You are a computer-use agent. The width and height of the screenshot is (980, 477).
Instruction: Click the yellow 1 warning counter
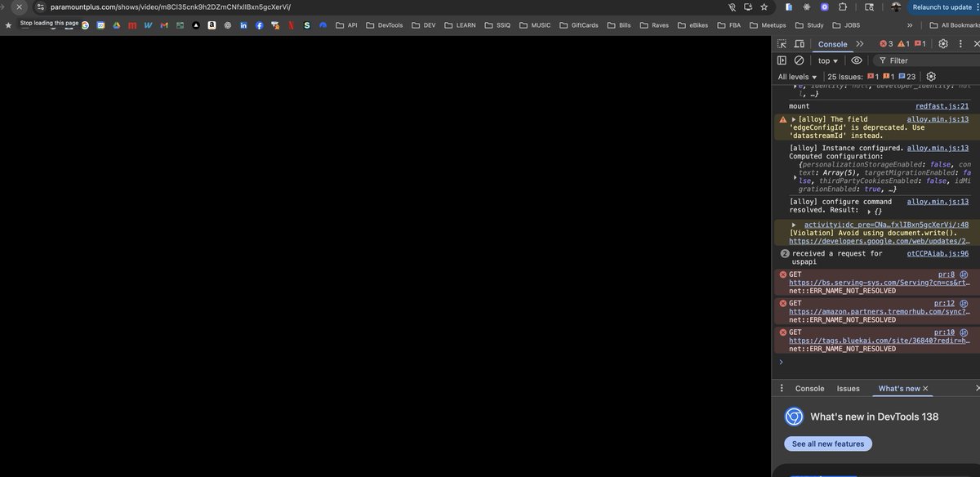(904, 44)
